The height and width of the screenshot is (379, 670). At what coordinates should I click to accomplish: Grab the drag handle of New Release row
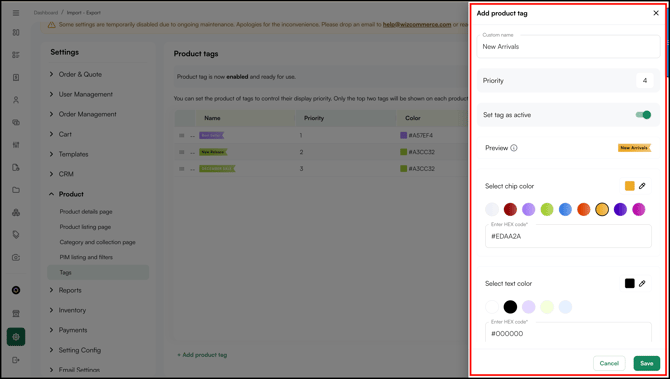[x=182, y=152]
